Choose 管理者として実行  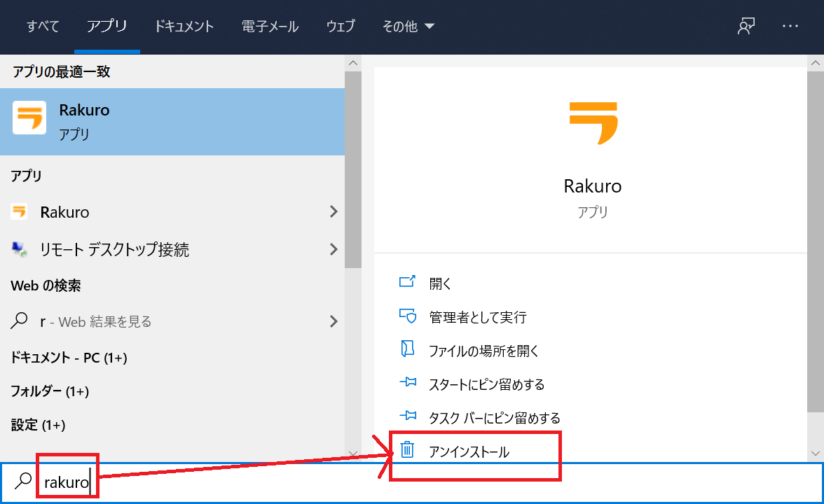[x=478, y=317]
